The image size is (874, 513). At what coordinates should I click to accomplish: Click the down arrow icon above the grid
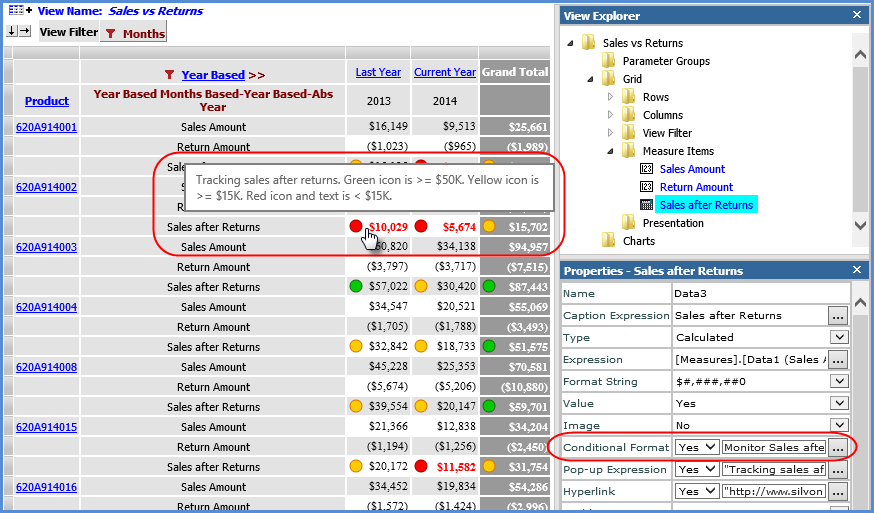(x=11, y=31)
